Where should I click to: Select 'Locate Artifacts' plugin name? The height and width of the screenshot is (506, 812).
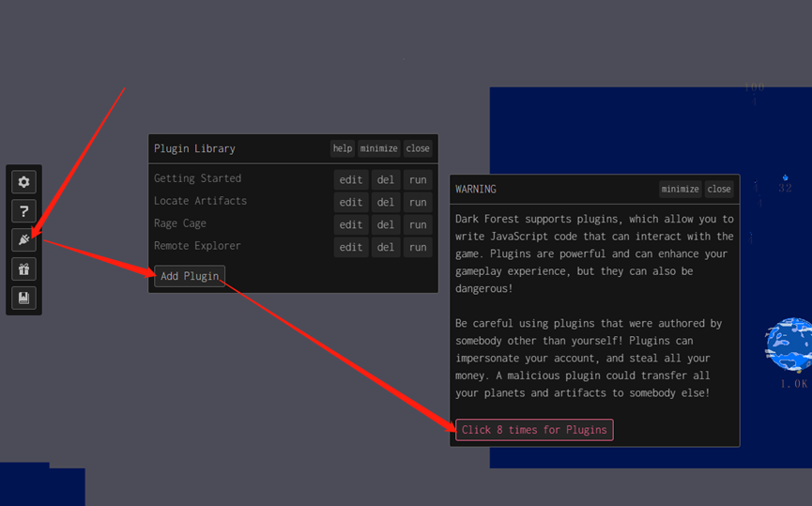(x=200, y=201)
